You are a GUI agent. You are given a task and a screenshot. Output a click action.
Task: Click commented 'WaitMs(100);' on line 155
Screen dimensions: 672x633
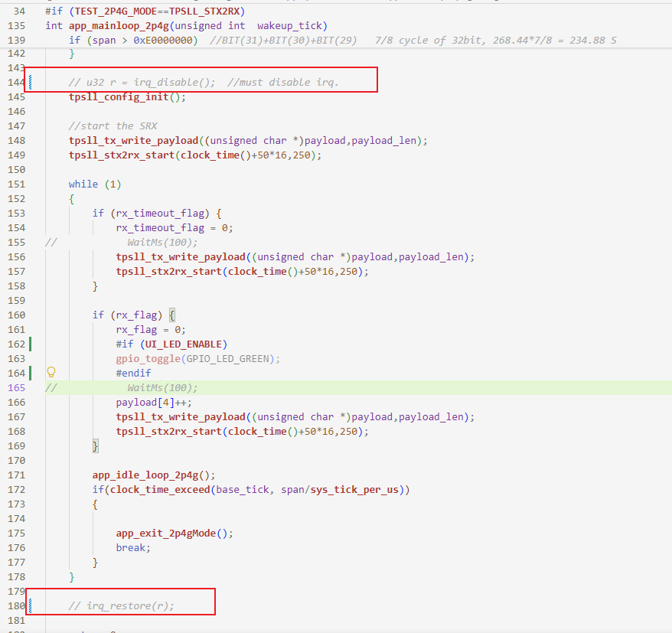[x=162, y=243]
